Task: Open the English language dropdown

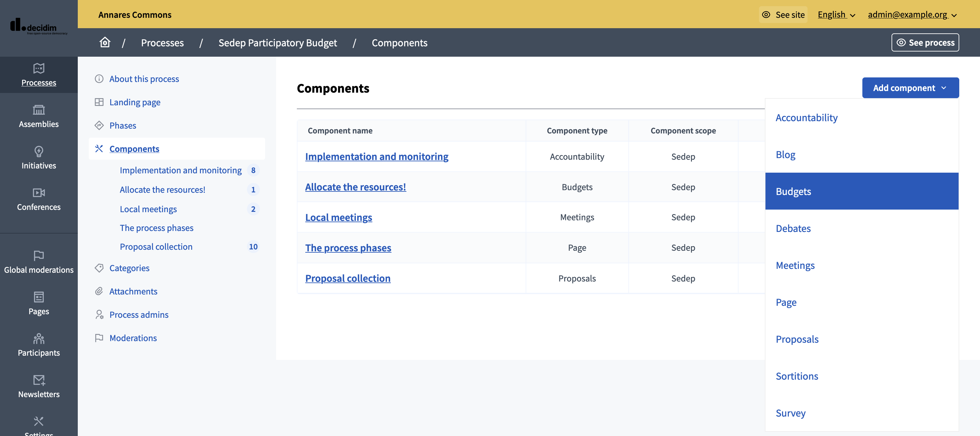Action: pyautogui.click(x=836, y=15)
